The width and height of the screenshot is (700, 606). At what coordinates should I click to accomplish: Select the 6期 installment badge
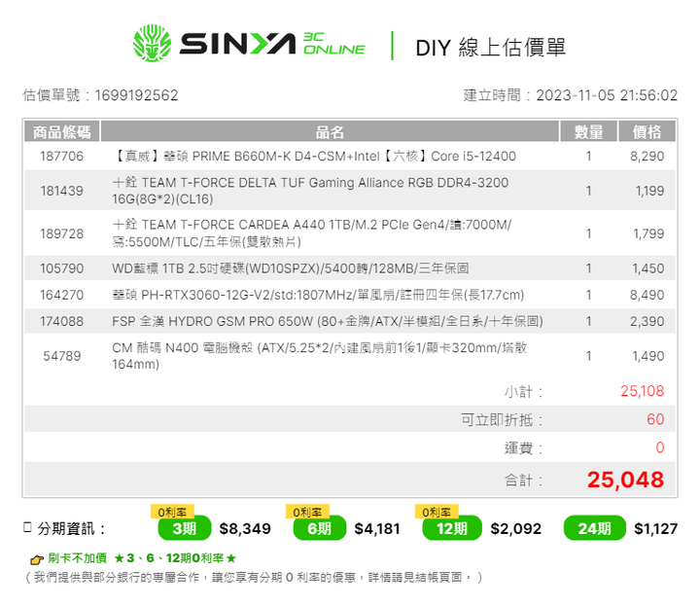320,528
